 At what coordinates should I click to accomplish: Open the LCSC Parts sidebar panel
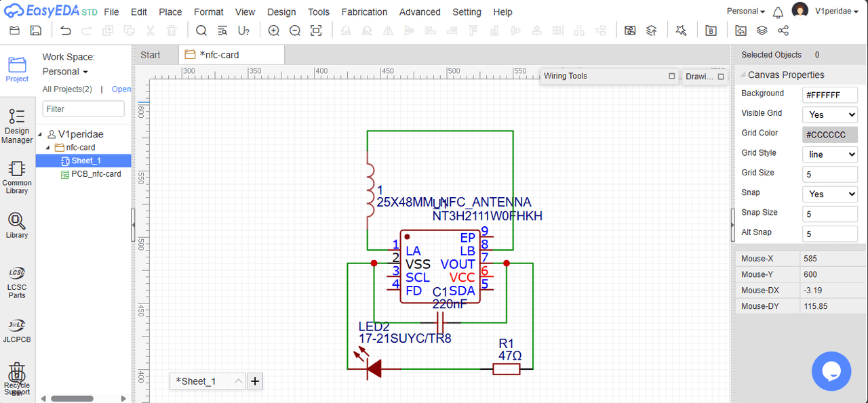17,282
